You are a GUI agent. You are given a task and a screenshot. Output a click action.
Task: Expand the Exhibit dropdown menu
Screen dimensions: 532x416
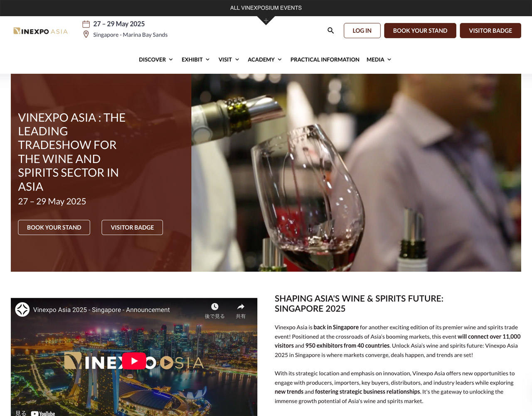coord(196,59)
